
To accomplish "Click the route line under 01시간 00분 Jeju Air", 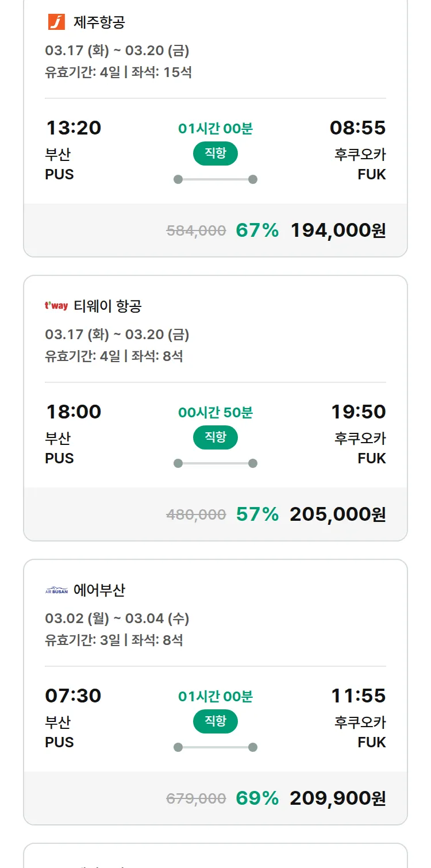I will (x=215, y=179).
